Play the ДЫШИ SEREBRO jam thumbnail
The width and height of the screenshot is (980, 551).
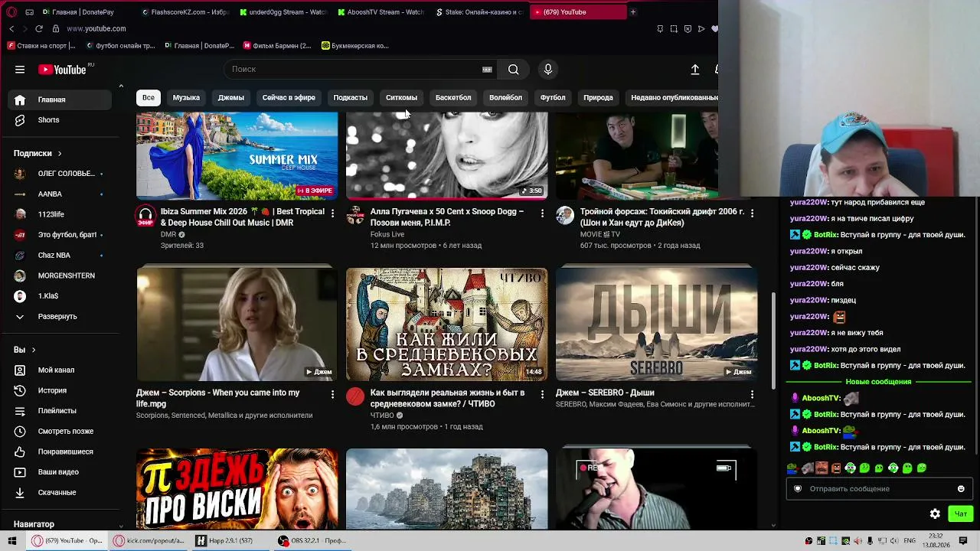click(657, 324)
